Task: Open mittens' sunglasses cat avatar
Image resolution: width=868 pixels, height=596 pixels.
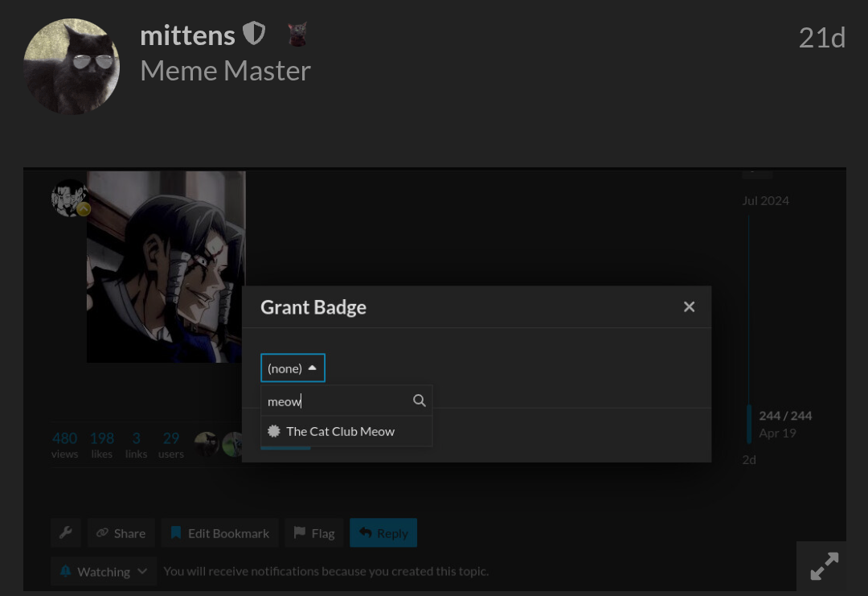Action: (x=72, y=67)
